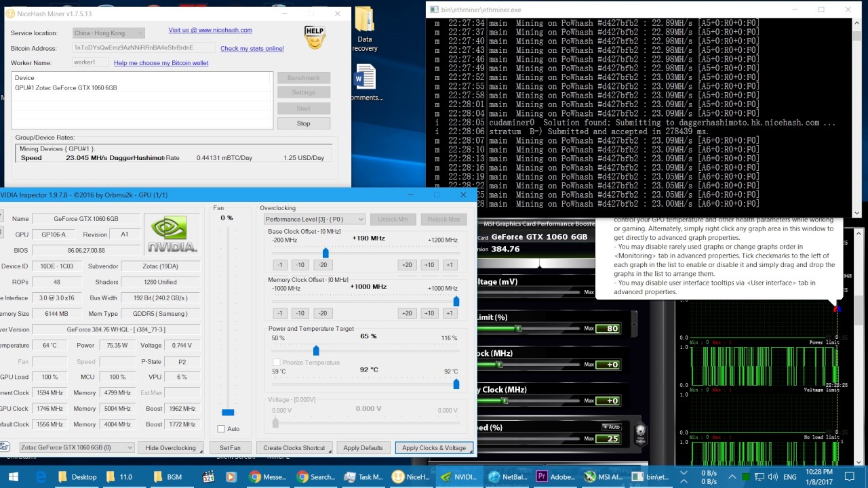Click the Relock Max button
The height and width of the screenshot is (488, 868).
click(443, 219)
